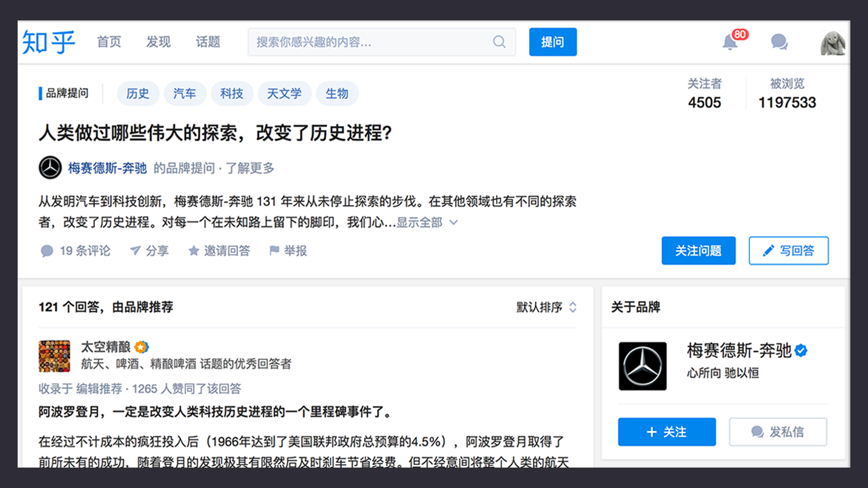Switch to the 首页 menu item

tap(108, 41)
